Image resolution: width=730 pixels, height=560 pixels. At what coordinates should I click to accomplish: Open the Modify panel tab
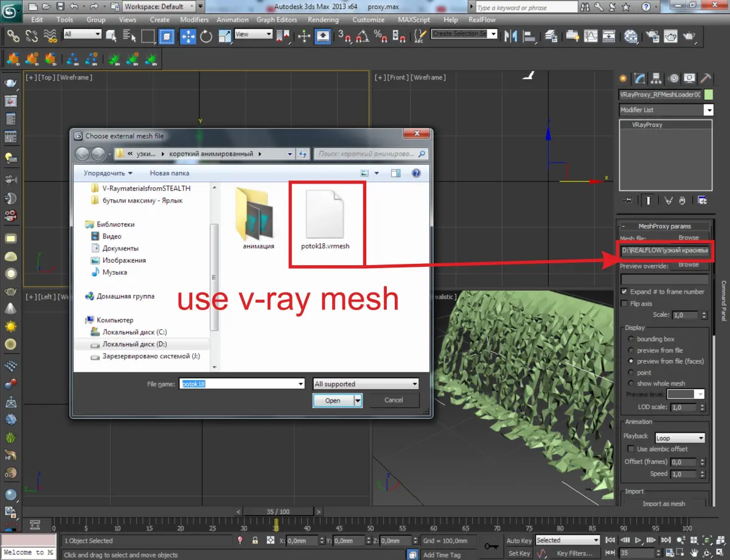pos(639,78)
